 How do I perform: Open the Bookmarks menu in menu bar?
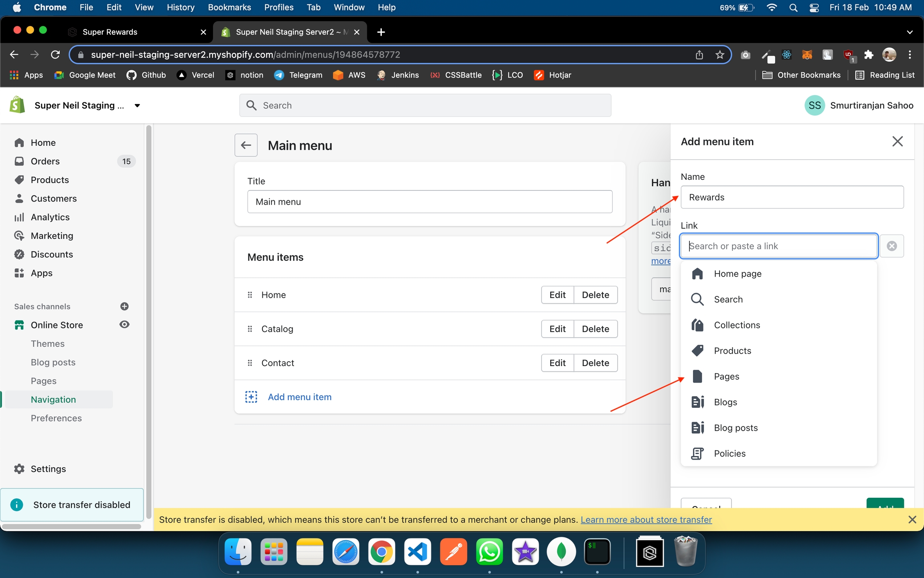coord(229,7)
